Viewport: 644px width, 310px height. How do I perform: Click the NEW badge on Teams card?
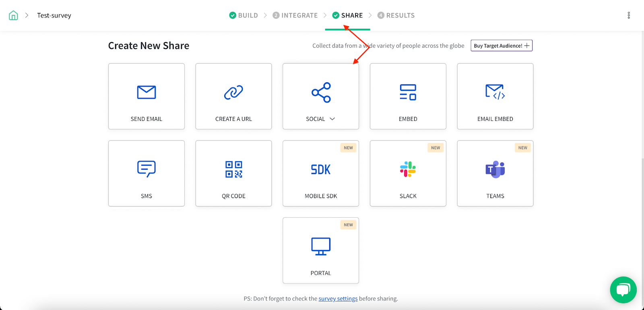[x=523, y=148]
